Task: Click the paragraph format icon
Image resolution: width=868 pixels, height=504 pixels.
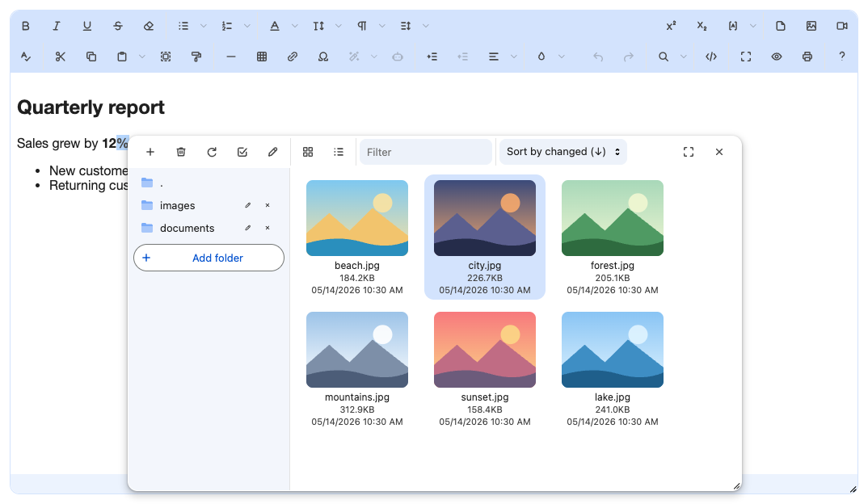Action: (362, 26)
